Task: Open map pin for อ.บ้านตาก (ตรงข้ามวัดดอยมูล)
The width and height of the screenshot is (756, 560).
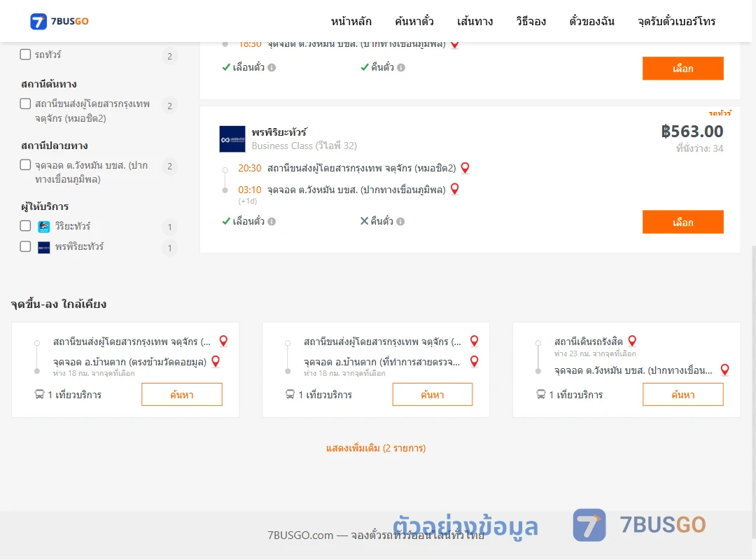Action: [x=216, y=361]
